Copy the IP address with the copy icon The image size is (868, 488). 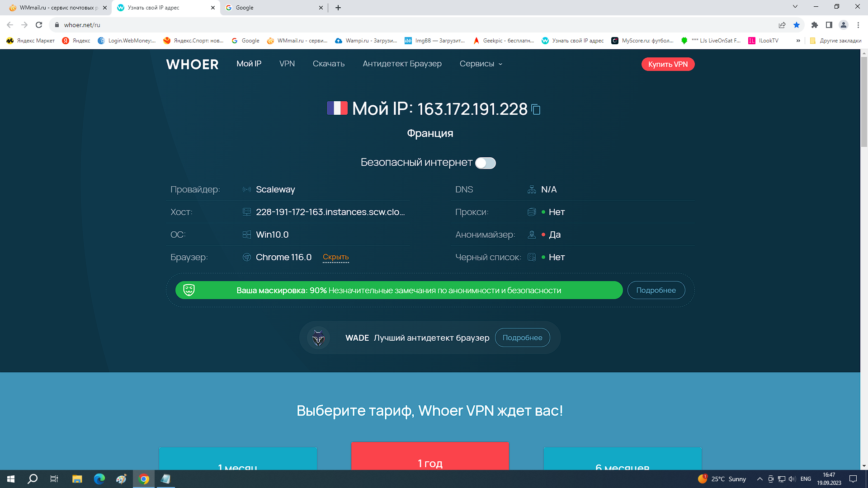pos(536,109)
